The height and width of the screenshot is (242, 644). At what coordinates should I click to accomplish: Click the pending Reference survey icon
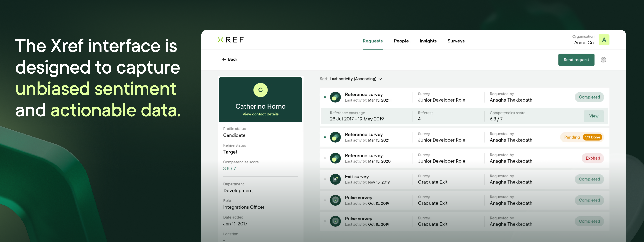tap(335, 137)
